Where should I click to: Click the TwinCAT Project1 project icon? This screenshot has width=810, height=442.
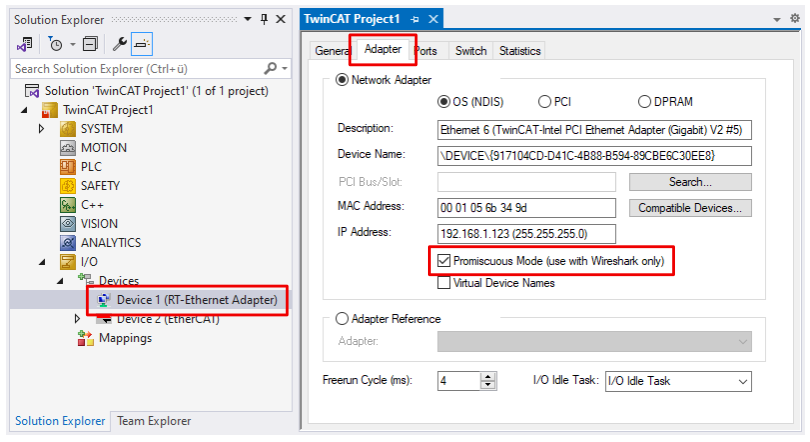[x=50, y=110]
